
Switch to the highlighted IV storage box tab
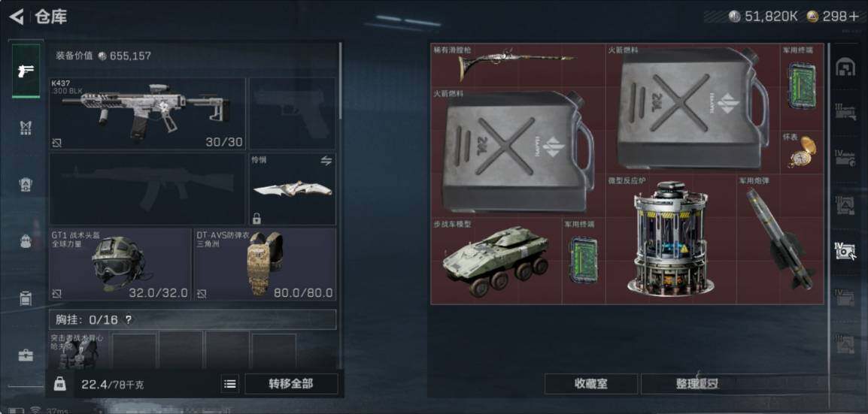(845, 250)
